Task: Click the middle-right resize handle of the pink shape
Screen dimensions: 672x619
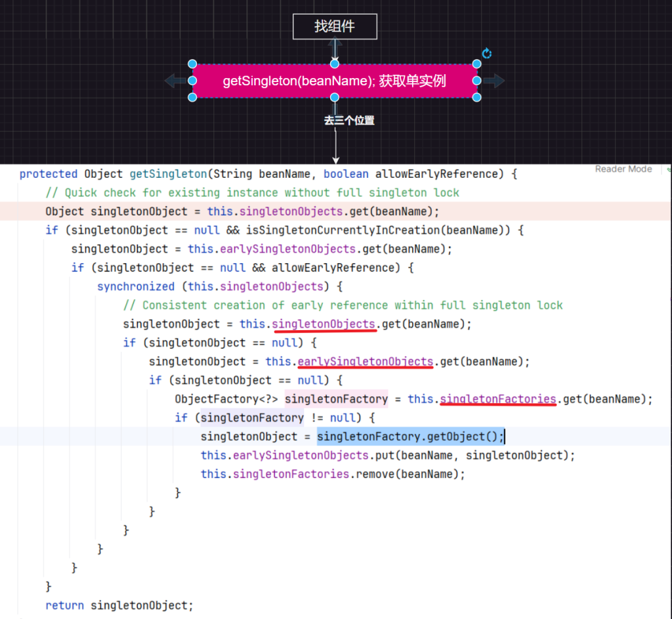Action: [476, 81]
